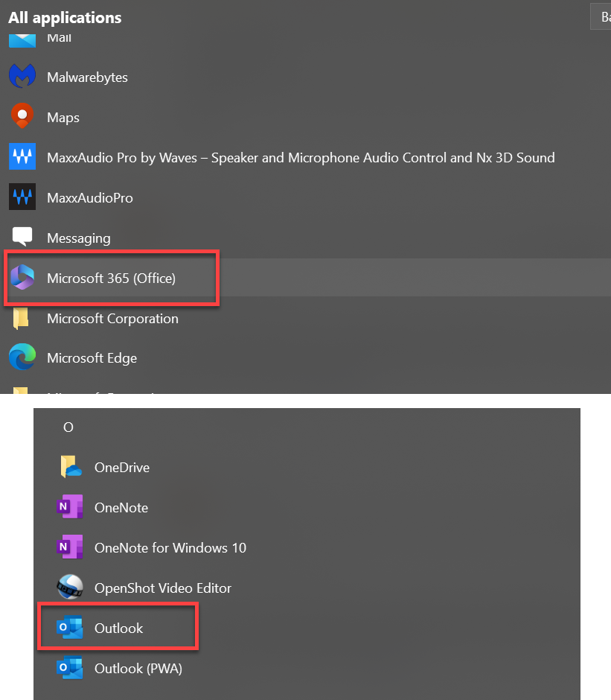Pick the MaxxAudioPro list entry text
The image size is (611, 700).
(x=90, y=198)
